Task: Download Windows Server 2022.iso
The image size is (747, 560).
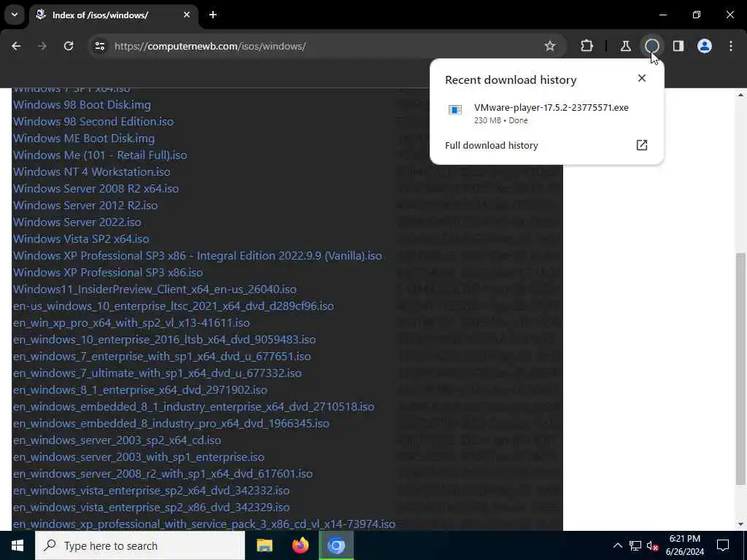Action: click(77, 222)
